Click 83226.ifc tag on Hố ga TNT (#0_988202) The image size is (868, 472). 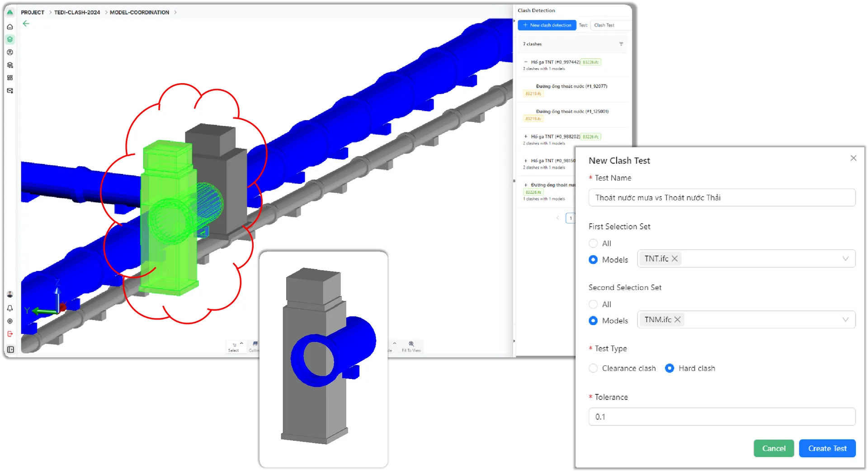591,137
